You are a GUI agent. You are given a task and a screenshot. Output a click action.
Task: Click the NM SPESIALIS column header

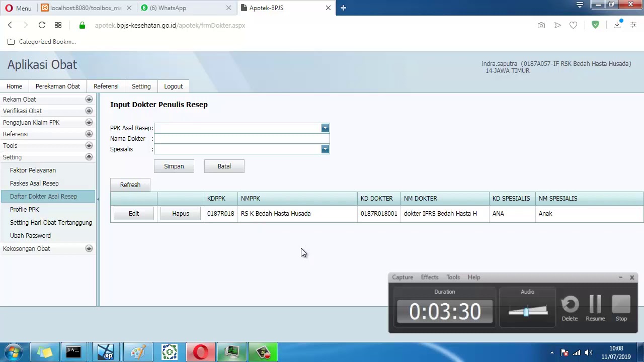coord(590,199)
